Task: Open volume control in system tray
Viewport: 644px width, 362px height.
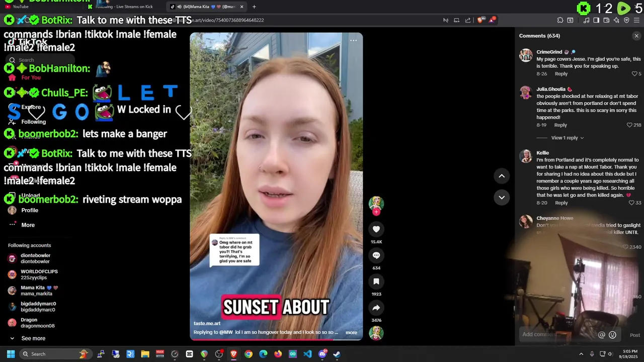Action: tap(611, 354)
